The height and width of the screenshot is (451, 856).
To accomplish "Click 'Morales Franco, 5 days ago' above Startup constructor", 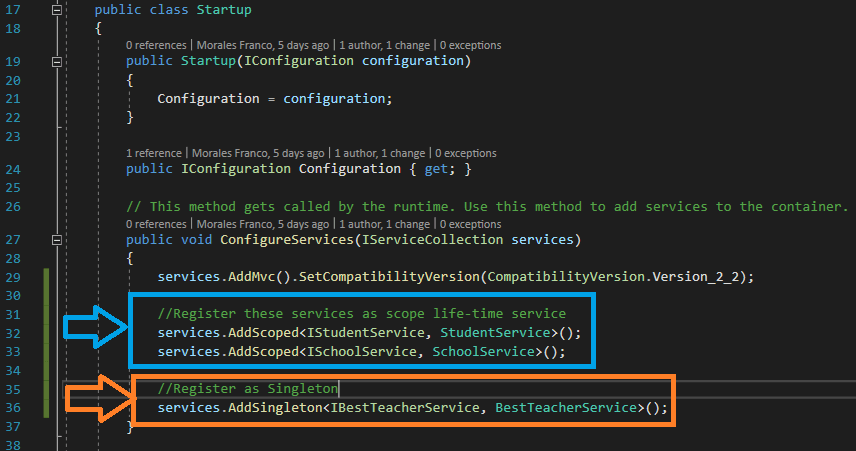I will coord(263,45).
